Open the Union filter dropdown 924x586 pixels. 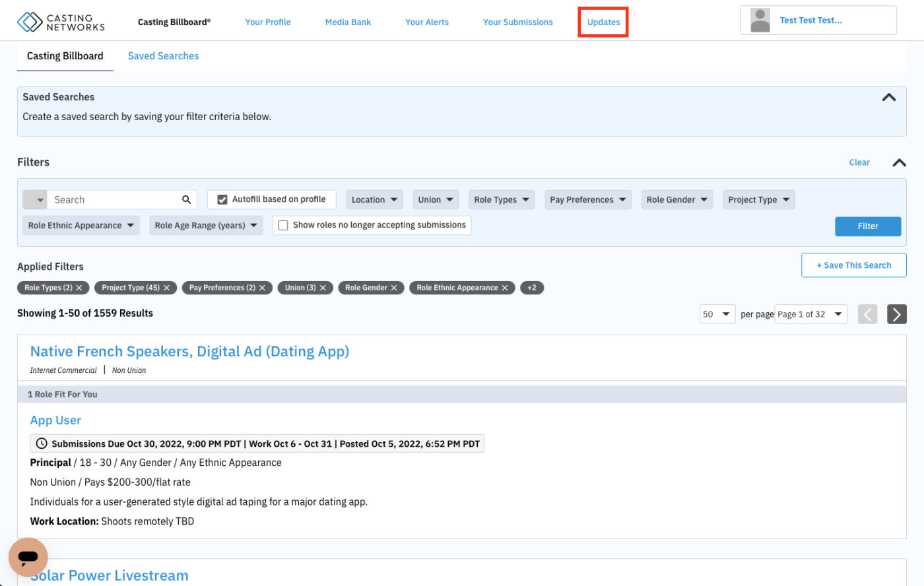tap(435, 199)
